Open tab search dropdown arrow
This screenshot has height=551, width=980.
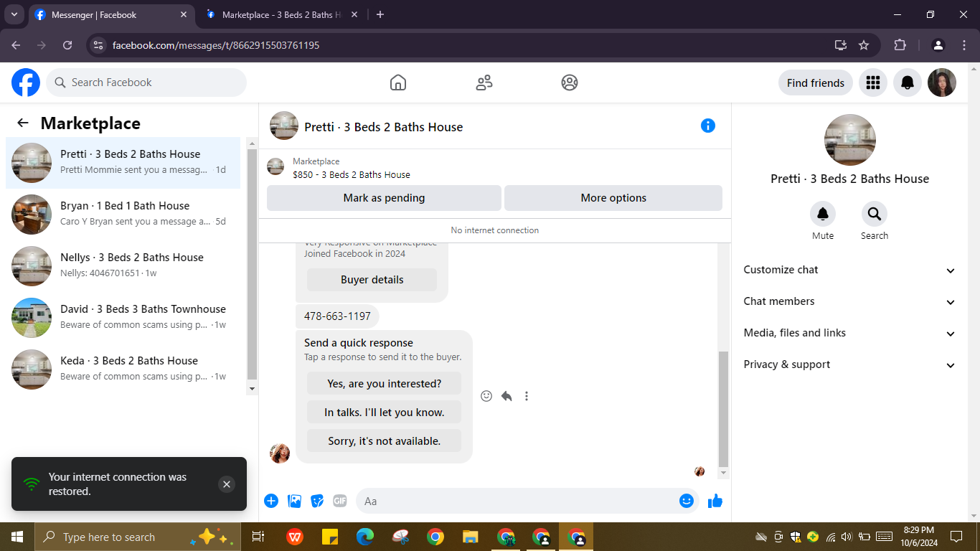pos(14,14)
